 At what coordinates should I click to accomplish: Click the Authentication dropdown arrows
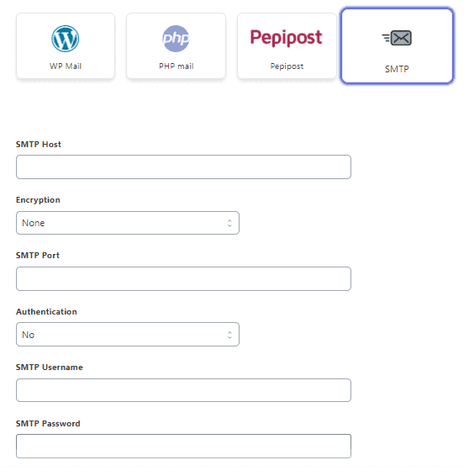[229, 335]
